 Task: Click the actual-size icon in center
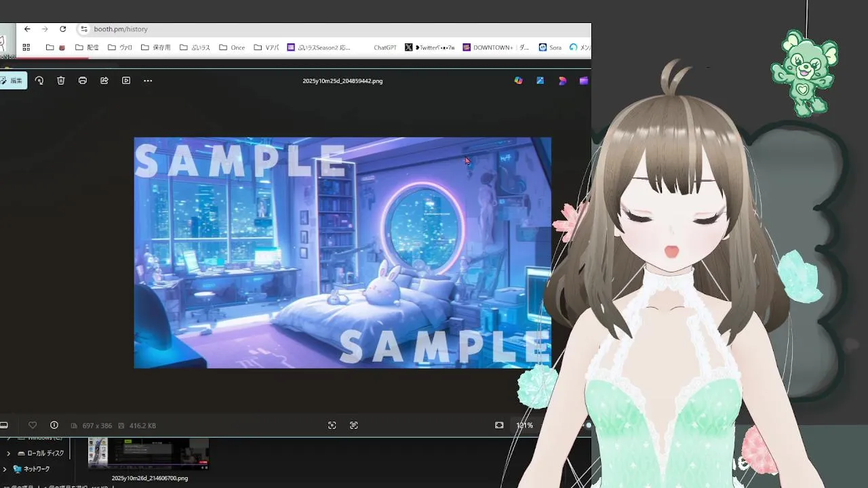(354, 425)
